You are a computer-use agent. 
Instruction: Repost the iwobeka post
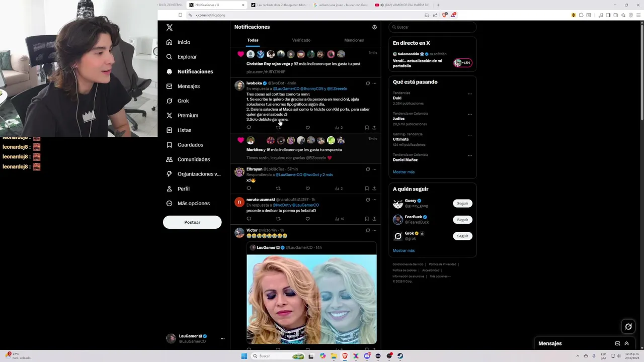[278, 128]
